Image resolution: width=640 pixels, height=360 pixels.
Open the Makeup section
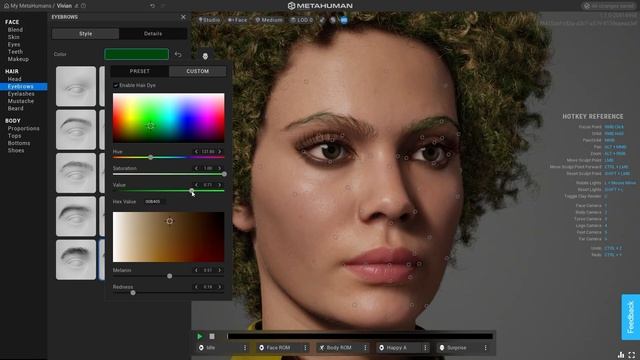click(x=18, y=59)
